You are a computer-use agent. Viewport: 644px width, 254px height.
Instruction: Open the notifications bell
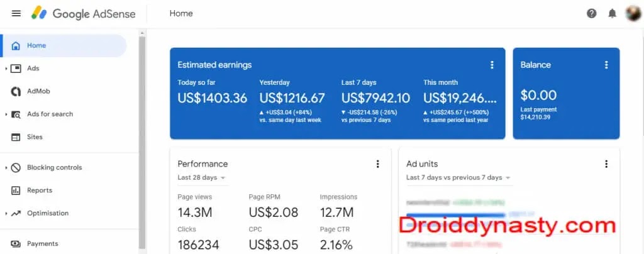(613, 14)
